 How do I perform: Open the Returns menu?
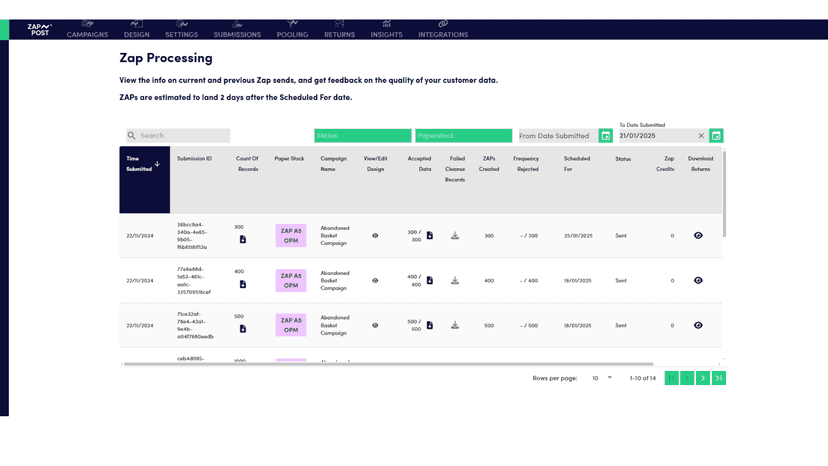tap(340, 30)
